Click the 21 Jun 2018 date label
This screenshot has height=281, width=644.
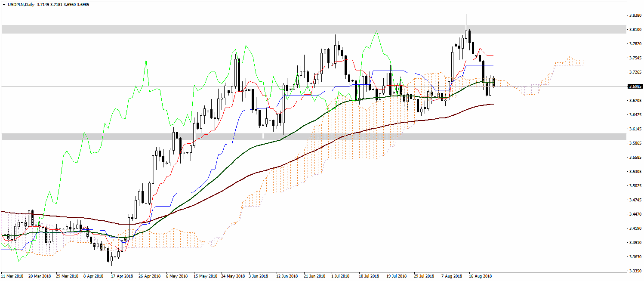click(315, 276)
